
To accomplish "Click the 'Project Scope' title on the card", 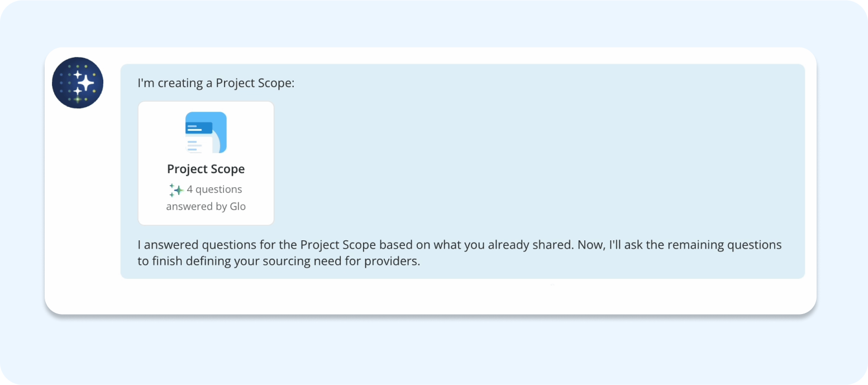I will pyautogui.click(x=206, y=169).
